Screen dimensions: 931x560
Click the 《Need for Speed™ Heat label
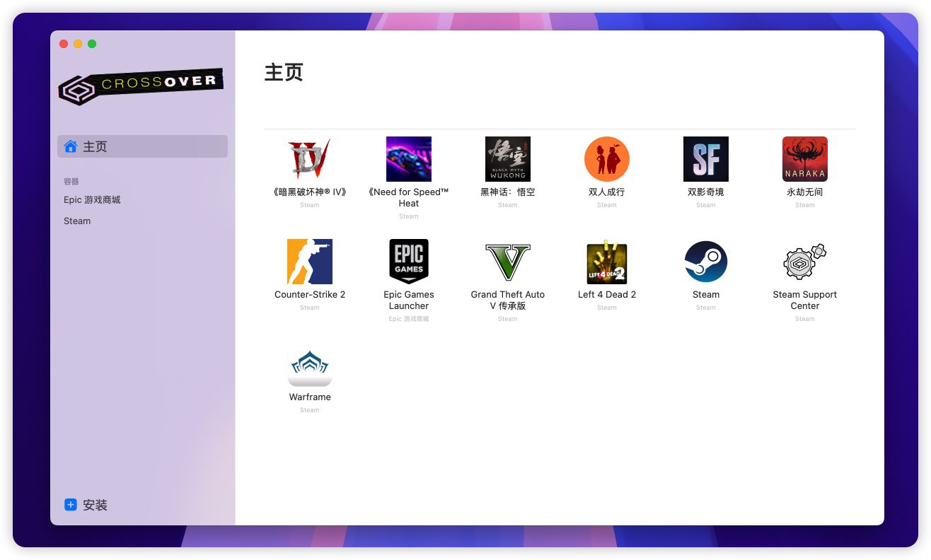409,198
